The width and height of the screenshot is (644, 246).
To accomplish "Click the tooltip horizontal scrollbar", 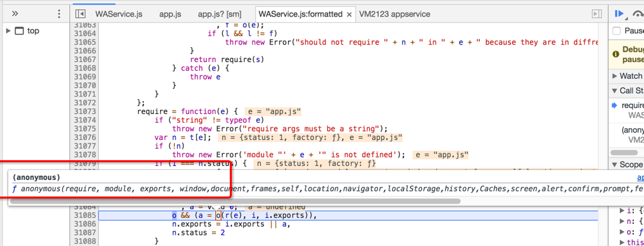I will [235, 201].
